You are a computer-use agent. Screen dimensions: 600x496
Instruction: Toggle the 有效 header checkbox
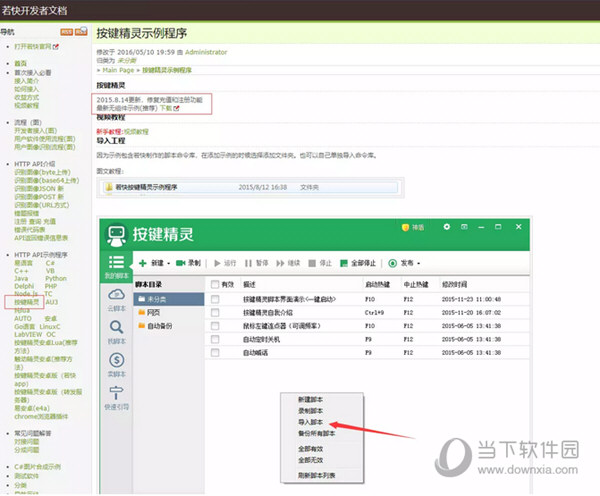(215, 284)
